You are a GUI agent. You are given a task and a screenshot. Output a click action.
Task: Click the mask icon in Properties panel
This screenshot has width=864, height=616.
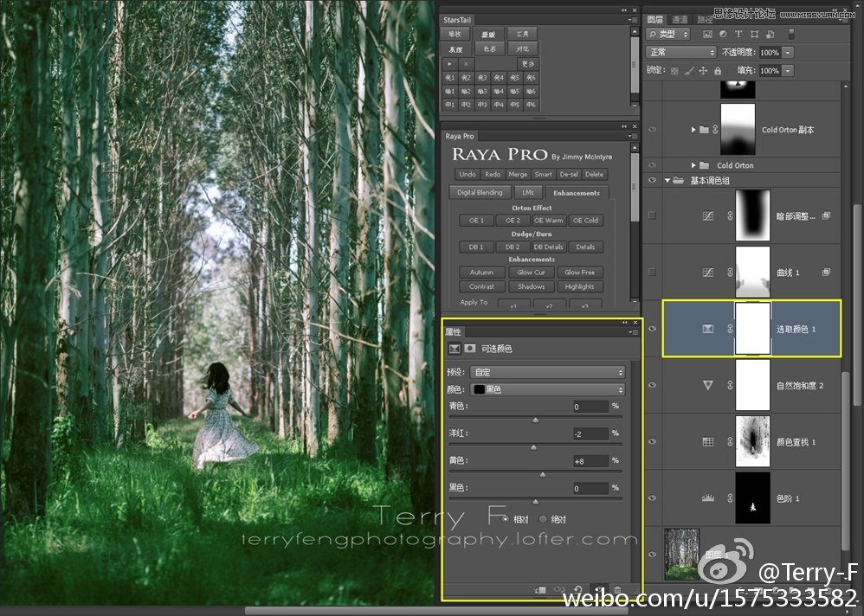point(470,349)
